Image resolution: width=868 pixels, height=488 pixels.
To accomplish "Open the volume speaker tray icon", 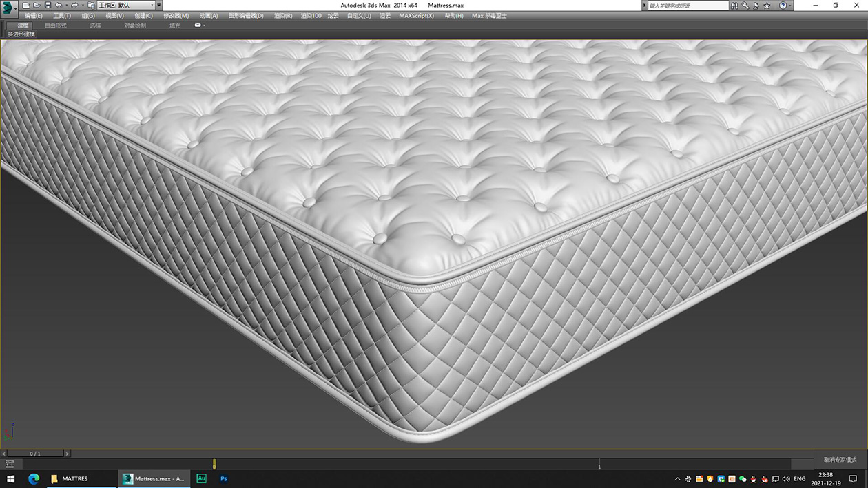I will [786, 478].
